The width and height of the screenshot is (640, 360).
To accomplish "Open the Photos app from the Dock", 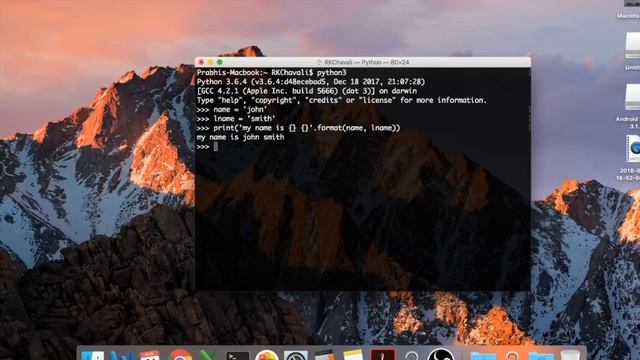I will click(267, 356).
